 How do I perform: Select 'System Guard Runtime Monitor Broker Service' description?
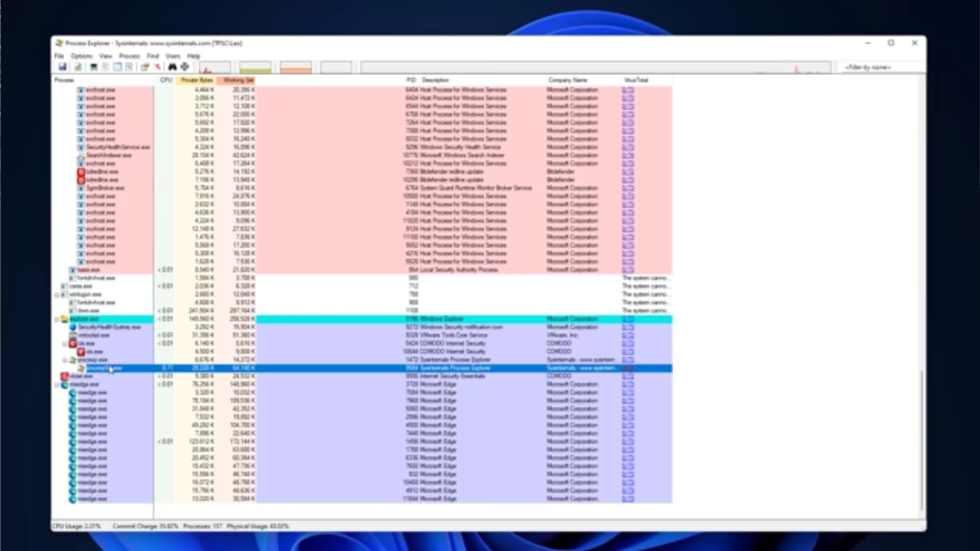tap(476, 188)
